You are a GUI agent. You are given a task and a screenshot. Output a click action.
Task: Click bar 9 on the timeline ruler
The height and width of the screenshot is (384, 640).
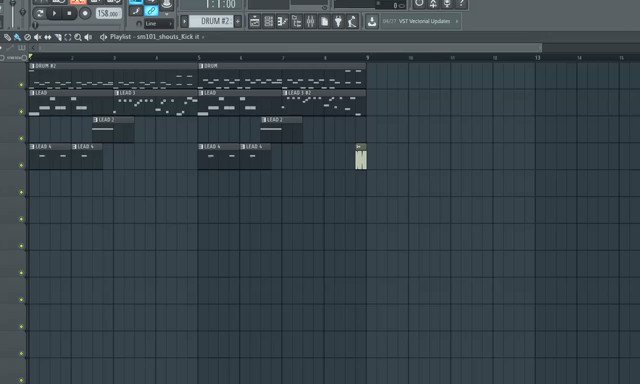click(x=367, y=58)
